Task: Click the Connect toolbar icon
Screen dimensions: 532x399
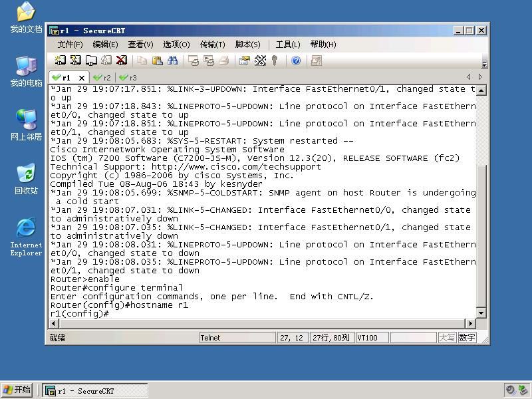Action: [x=60, y=61]
